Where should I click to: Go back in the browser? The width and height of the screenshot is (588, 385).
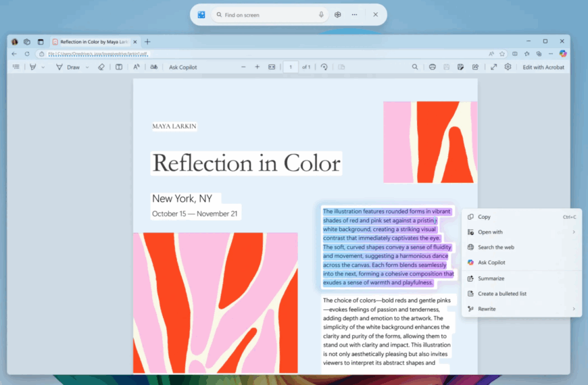point(14,53)
